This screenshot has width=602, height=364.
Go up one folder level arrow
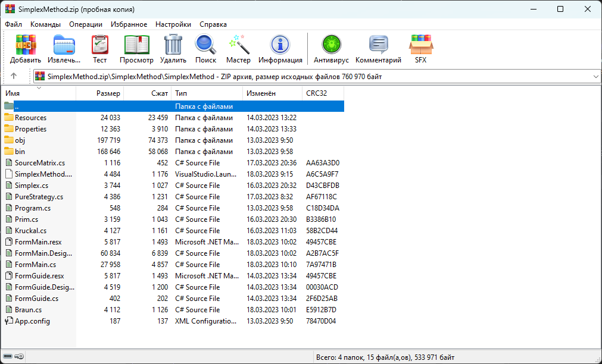[x=14, y=76]
